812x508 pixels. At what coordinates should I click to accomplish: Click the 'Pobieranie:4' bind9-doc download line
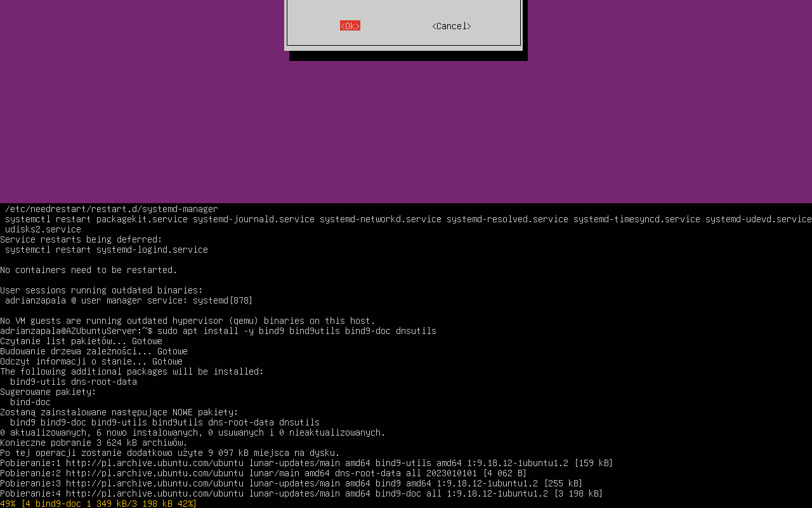301,493
